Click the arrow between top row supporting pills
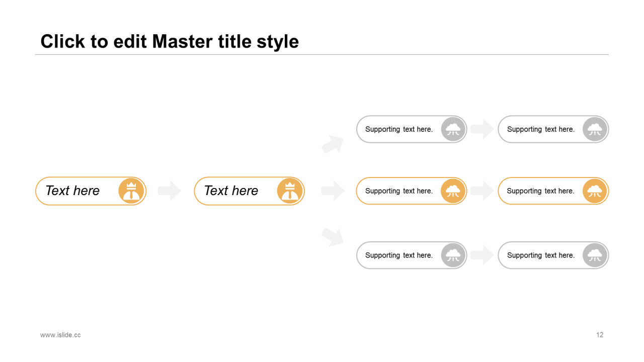Image resolution: width=644 pixels, height=362 pixels. pos(482,129)
